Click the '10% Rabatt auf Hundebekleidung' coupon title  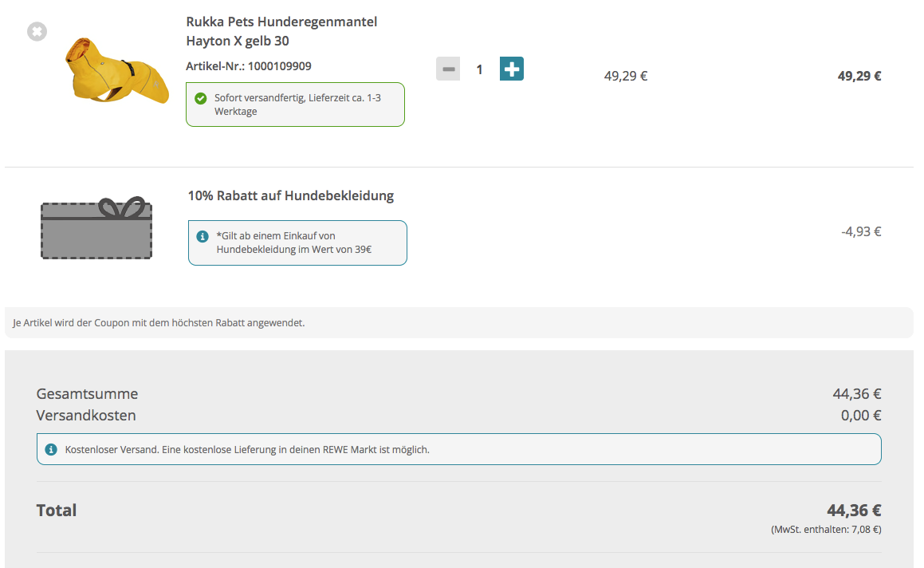pyautogui.click(x=291, y=195)
